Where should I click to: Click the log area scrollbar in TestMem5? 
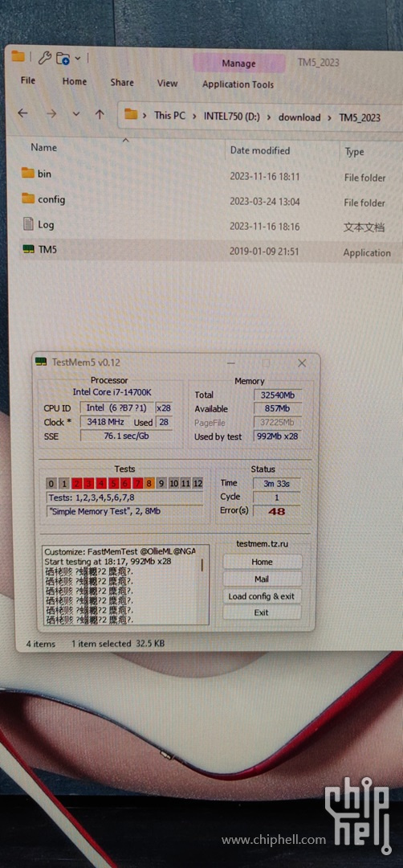click(201, 565)
